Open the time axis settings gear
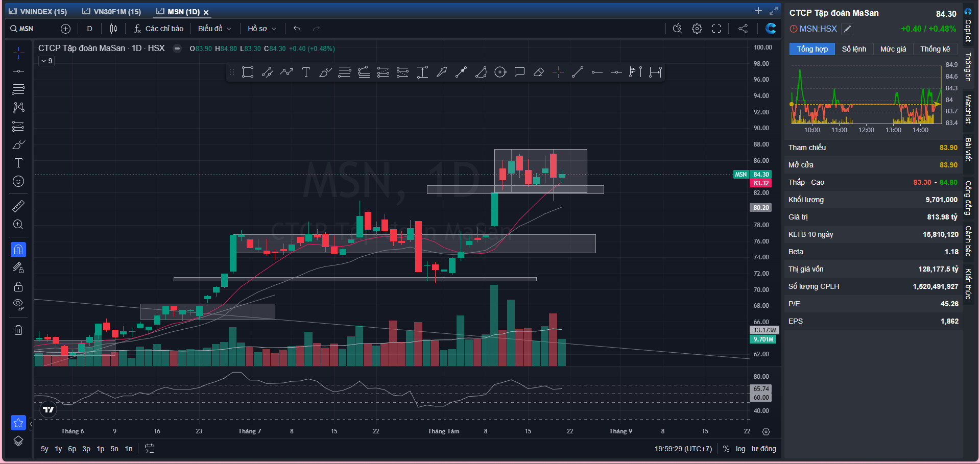Viewport: 980px width, 464px height. 766,432
